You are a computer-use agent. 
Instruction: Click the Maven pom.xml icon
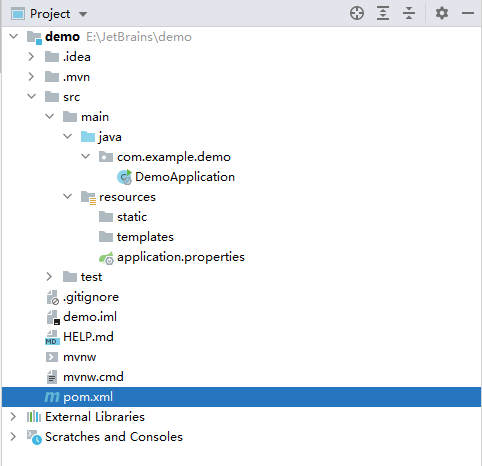52,397
